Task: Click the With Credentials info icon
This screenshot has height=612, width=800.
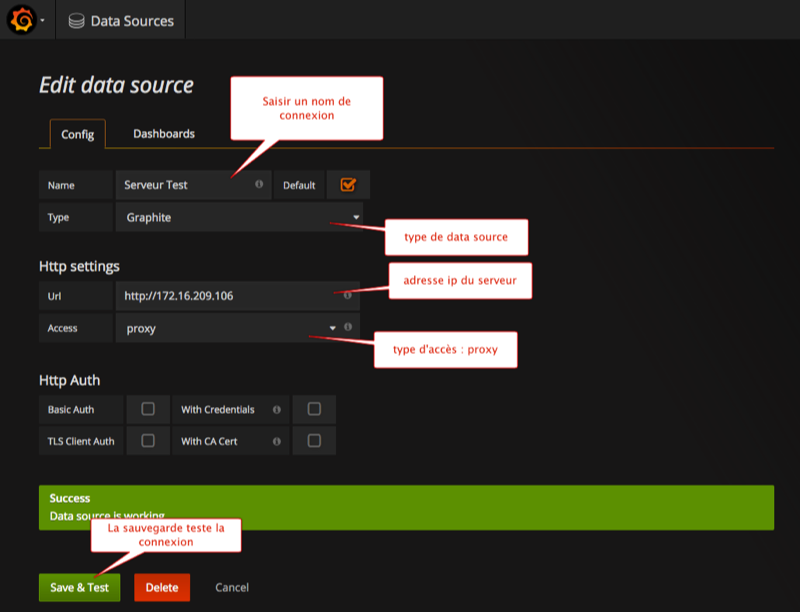Action: coord(274,409)
